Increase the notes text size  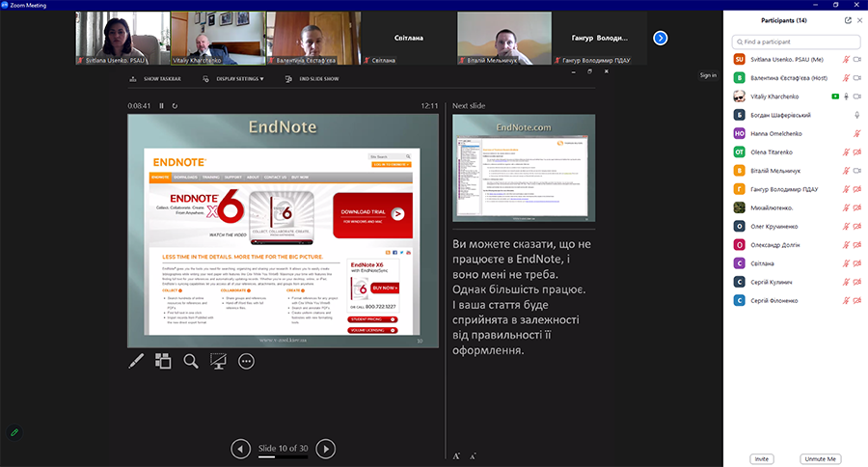click(456, 456)
